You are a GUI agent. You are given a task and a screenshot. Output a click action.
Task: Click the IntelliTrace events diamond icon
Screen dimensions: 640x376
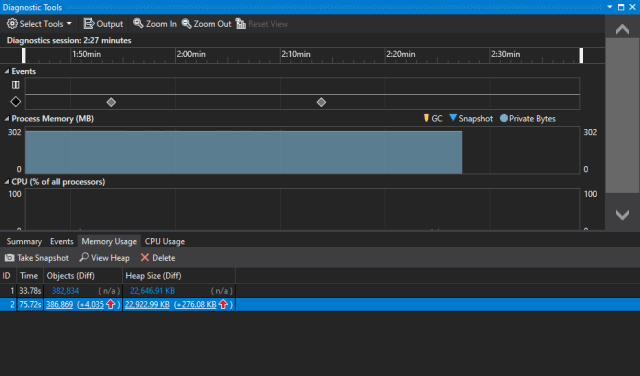(x=16, y=102)
